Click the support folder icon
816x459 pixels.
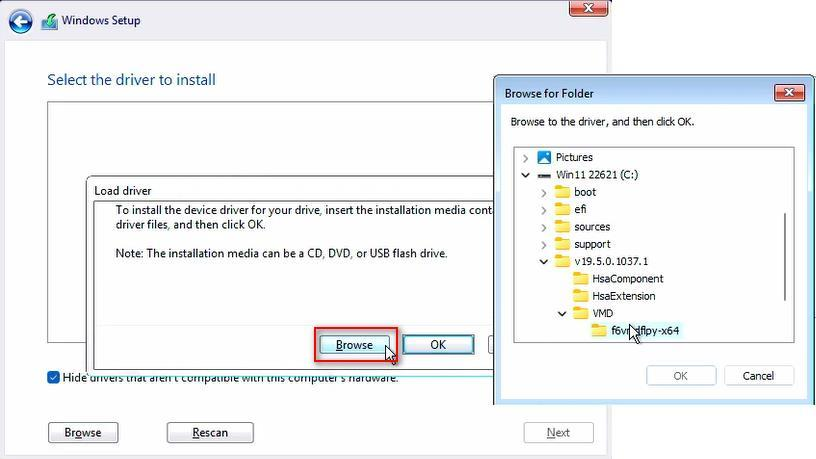pyautogui.click(x=562, y=244)
